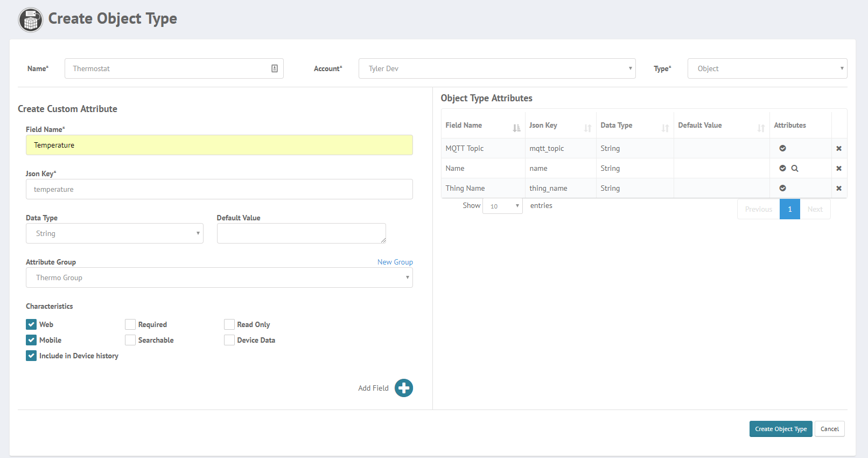
Task: Enable the Searchable checkbox
Action: pyautogui.click(x=130, y=340)
